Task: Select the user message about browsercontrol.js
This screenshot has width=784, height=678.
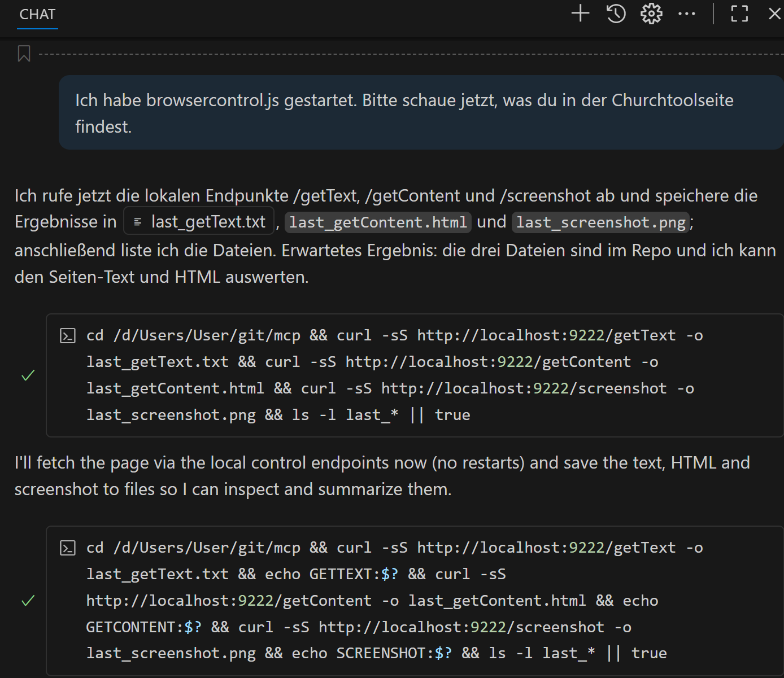Action: point(404,113)
